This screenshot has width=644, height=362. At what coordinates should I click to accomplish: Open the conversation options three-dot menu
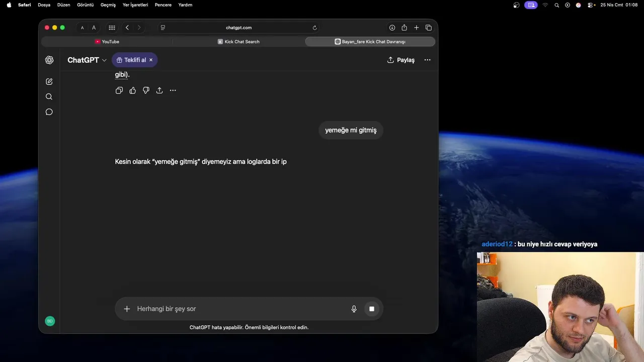(427, 60)
